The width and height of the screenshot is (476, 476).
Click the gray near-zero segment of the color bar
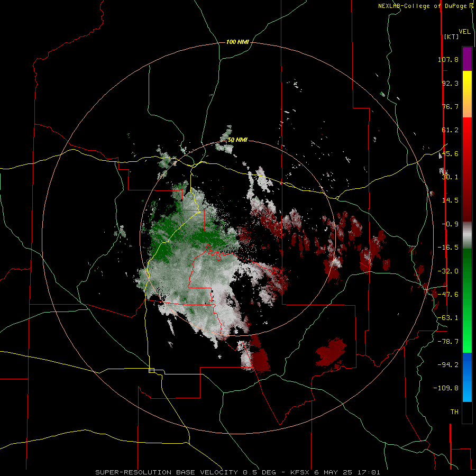(x=467, y=235)
